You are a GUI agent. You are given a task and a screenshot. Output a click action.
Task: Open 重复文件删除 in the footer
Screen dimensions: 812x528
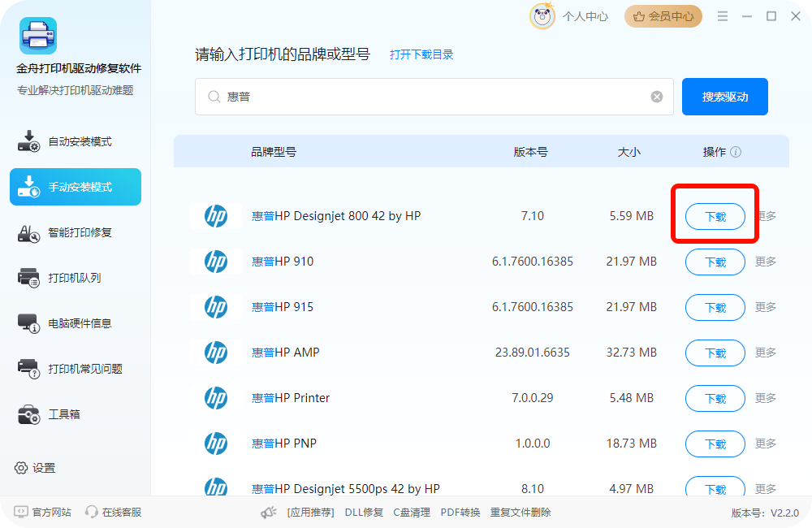point(520,513)
